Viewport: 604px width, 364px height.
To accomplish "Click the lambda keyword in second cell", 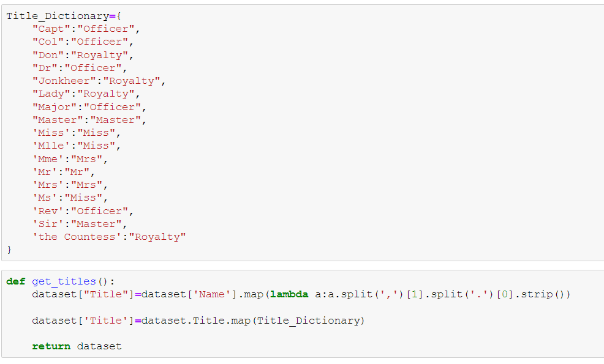I will [289, 294].
